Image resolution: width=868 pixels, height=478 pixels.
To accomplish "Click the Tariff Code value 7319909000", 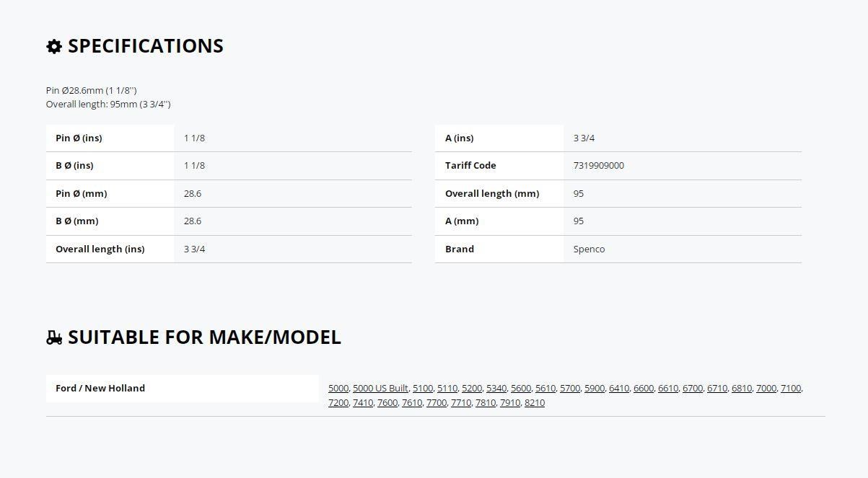I will coord(599,166).
